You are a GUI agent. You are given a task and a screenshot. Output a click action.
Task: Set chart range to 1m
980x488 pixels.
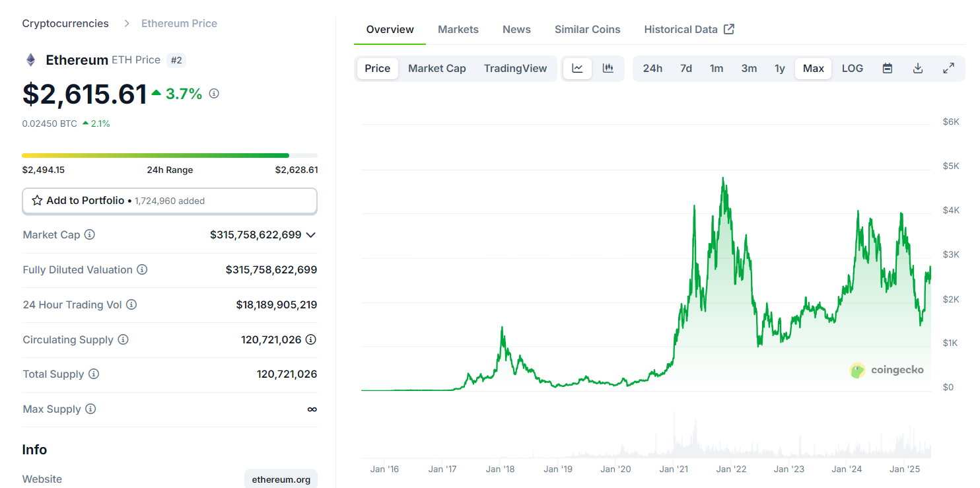pos(717,68)
